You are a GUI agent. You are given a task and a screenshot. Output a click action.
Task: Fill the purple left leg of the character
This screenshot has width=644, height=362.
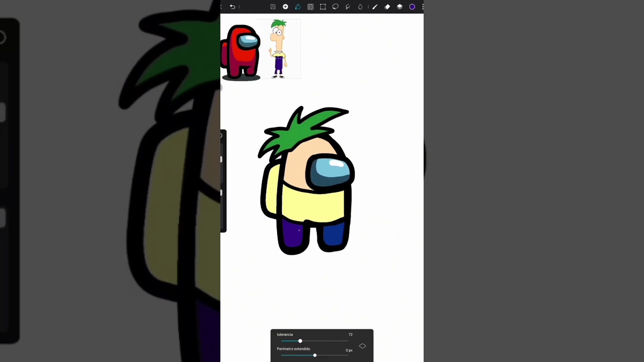(x=292, y=232)
